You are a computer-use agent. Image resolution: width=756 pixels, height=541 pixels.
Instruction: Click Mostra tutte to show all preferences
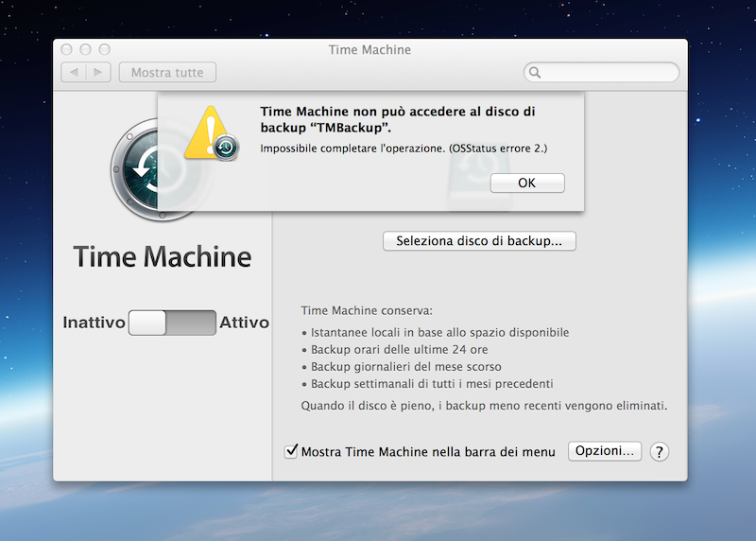click(167, 72)
